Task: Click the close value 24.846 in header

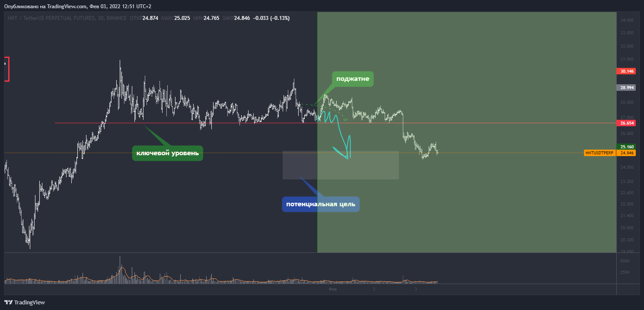Action: [x=242, y=18]
